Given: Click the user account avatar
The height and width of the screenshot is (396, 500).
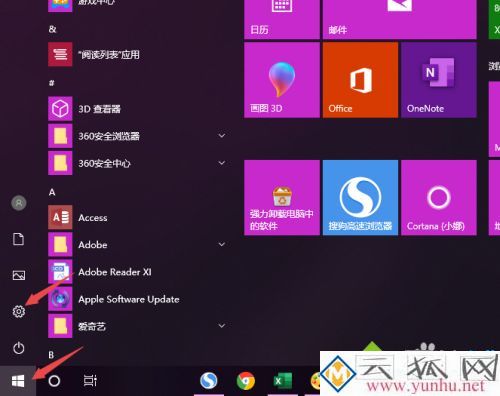Looking at the screenshot, I should pyautogui.click(x=19, y=203).
